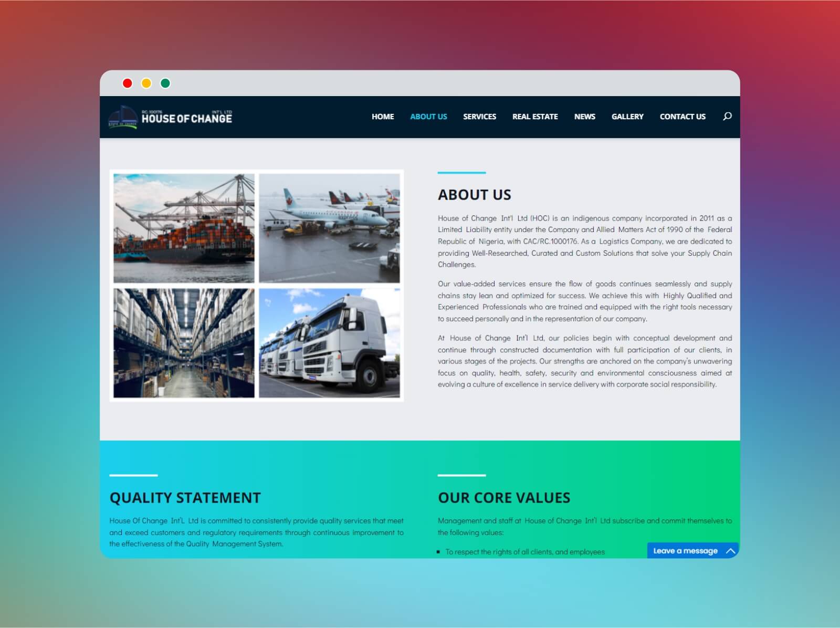Click the red window dot
The image size is (840, 628).
(x=127, y=83)
